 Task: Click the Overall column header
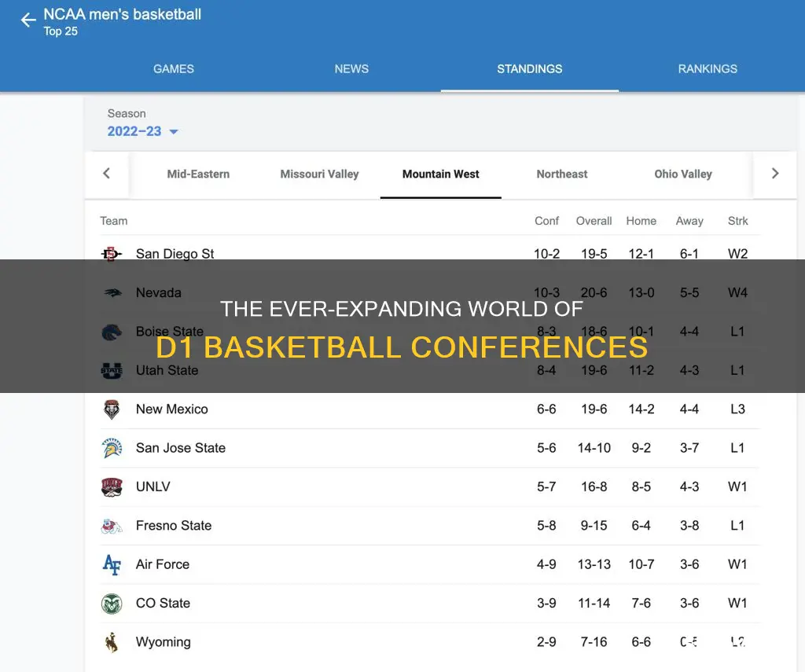(x=594, y=221)
